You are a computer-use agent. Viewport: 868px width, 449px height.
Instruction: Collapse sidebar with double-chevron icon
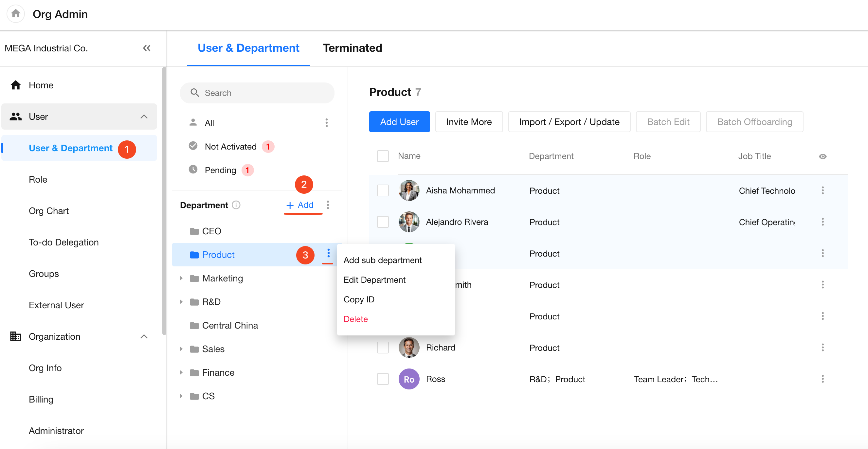[x=146, y=48]
